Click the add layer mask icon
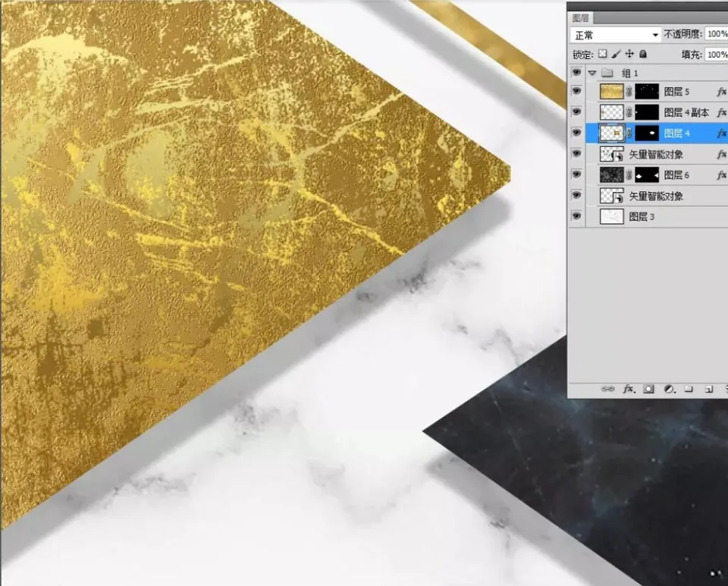This screenshot has width=728, height=586. [648, 389]
